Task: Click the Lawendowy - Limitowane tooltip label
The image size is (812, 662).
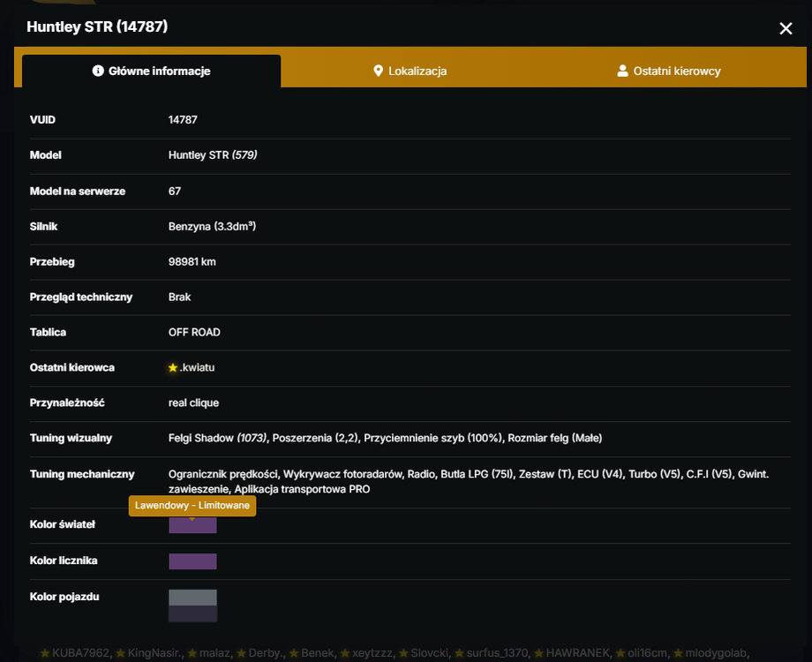Action: point(192,506)
